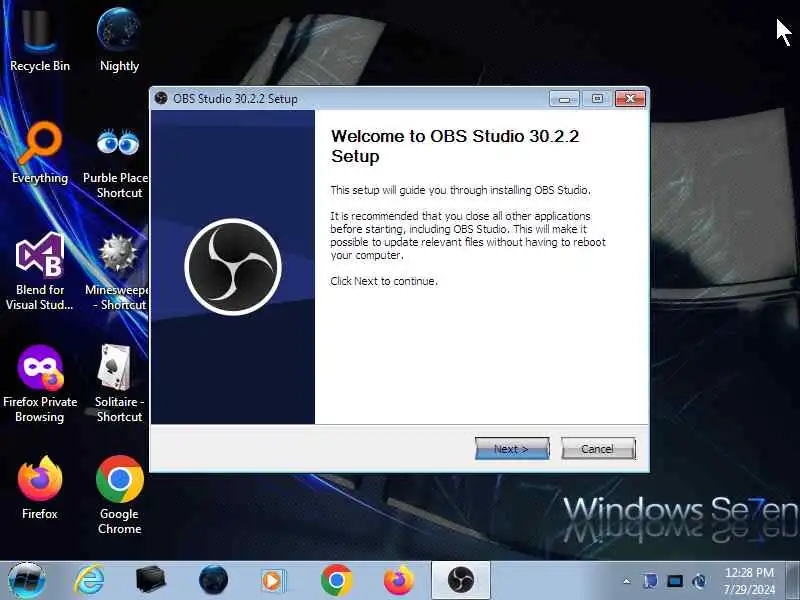The width and height of the screenshot is (800, 600).
Task: Click the OBS Studio taskbar button
Action: click(461, 580)
